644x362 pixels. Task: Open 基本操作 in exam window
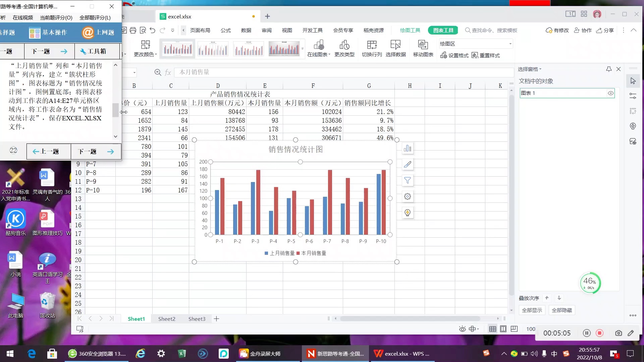coord(48,33)
